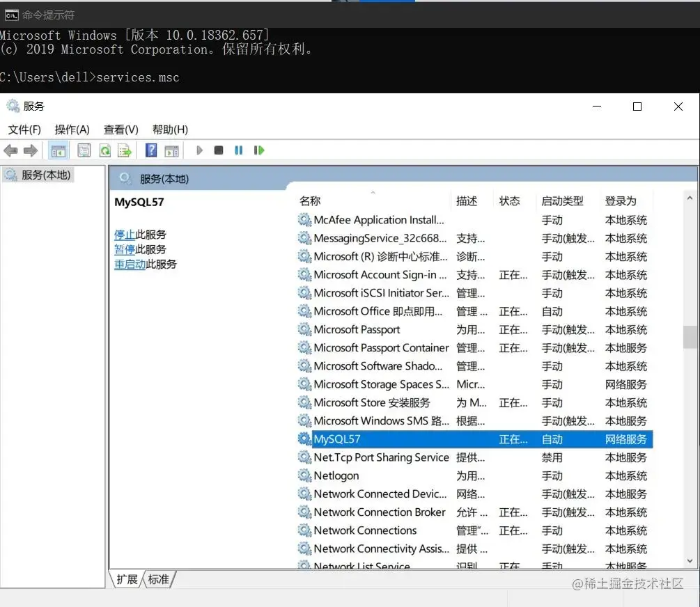Select the MySQL57 service name
This screenshot has height=607, width=700.
pos(336,439)
